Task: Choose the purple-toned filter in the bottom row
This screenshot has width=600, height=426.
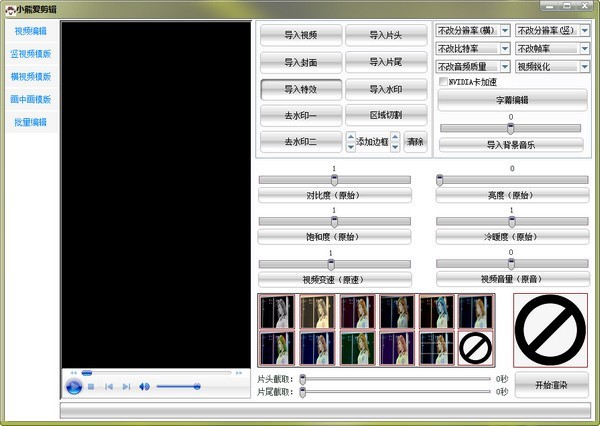Action: [x=397, y=348]
